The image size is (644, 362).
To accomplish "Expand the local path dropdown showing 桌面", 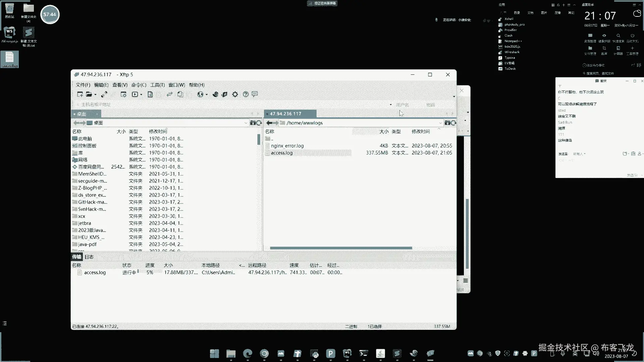I will point(246,123).
